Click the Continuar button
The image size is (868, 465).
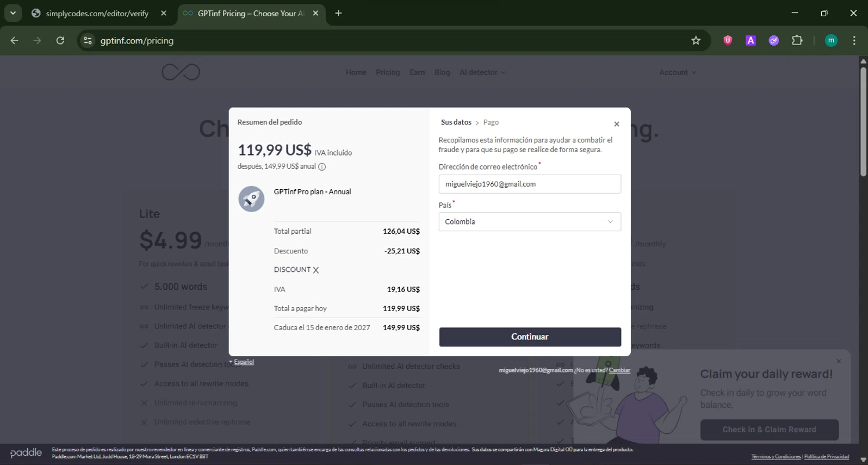pyautogui.click(x=530, y=337)
